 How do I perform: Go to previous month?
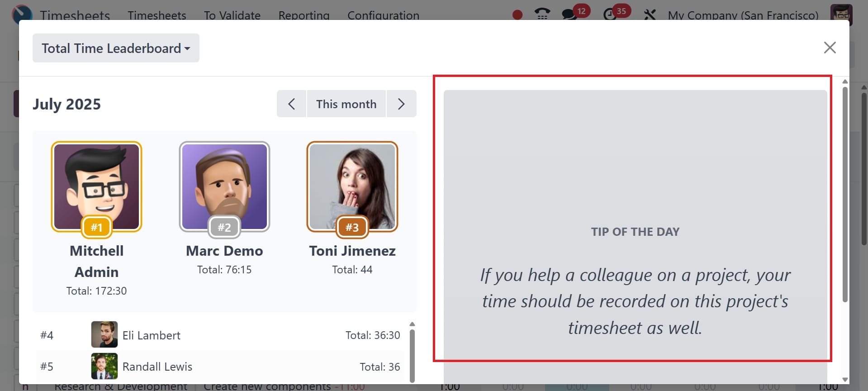pyautogui.click(x=292, y=104)
